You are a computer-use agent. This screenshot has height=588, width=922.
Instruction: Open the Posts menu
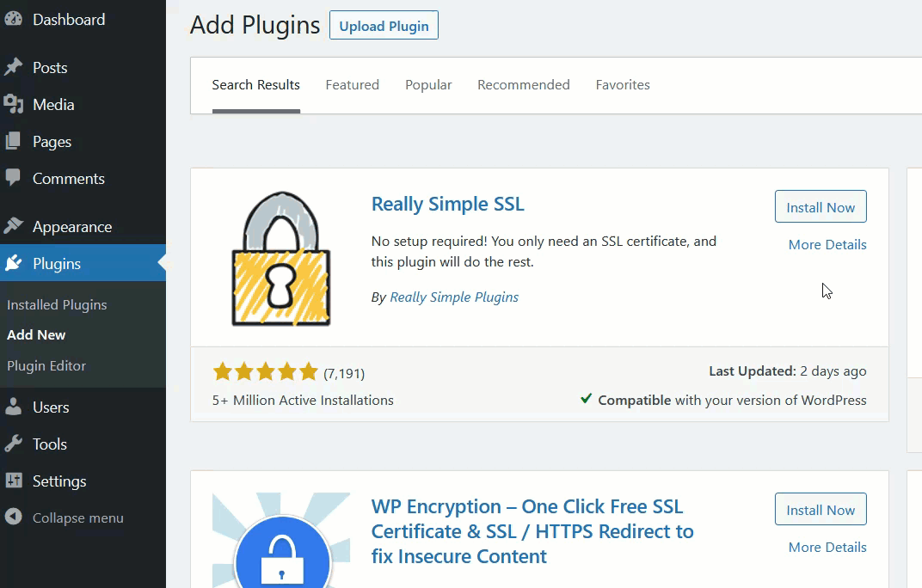tap(83, 68)
